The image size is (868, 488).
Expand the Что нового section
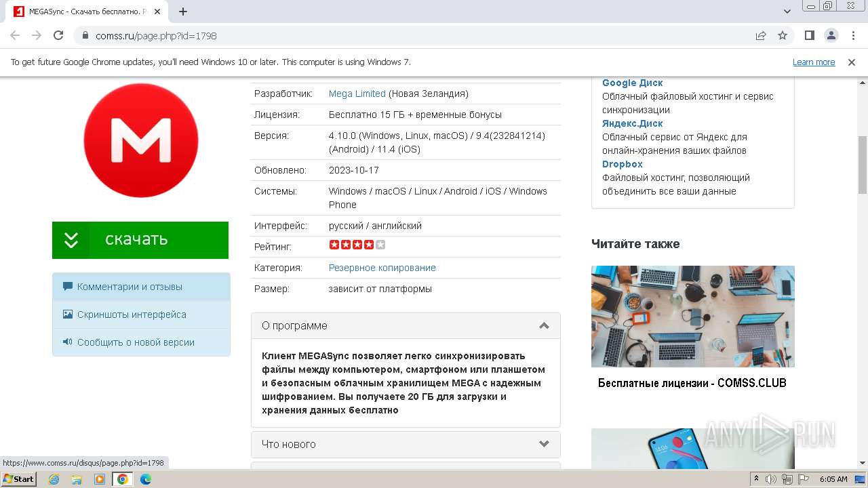(406, 444)
